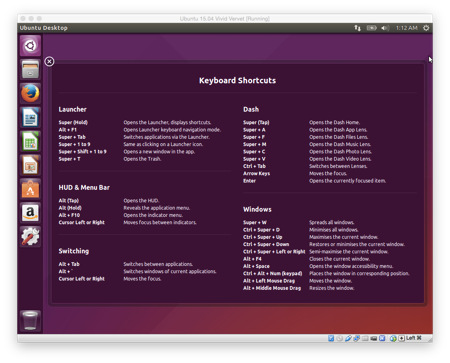Viewport: 450px width, 363px height.
Task: Click the 'Windows' section heading
Action: tap(257, 209)
